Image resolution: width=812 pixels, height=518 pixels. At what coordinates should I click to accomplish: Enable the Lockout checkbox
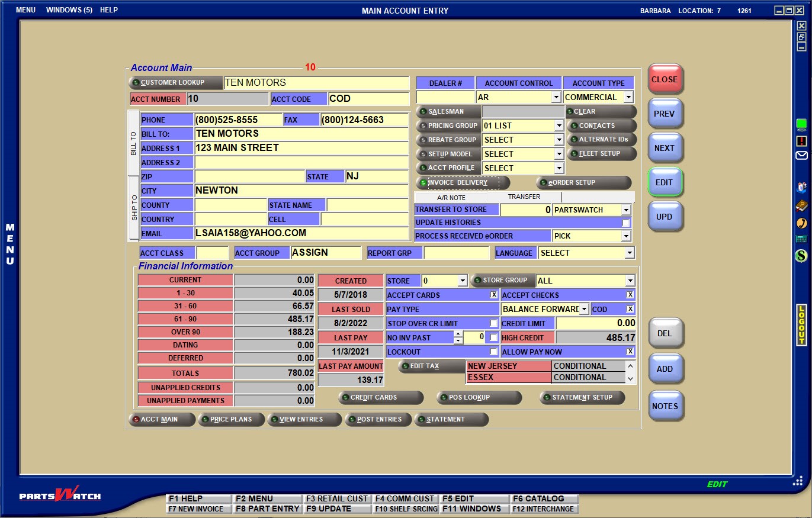(493, 352)
